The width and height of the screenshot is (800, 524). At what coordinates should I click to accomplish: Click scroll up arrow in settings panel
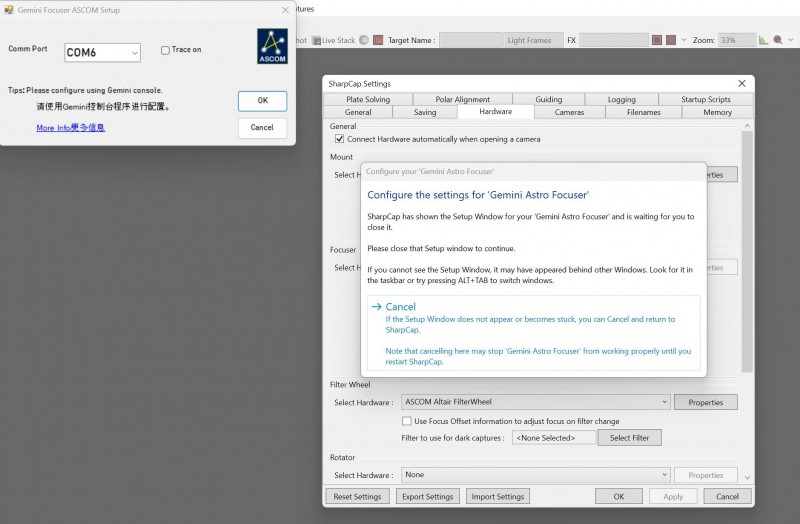coord(747,126)
